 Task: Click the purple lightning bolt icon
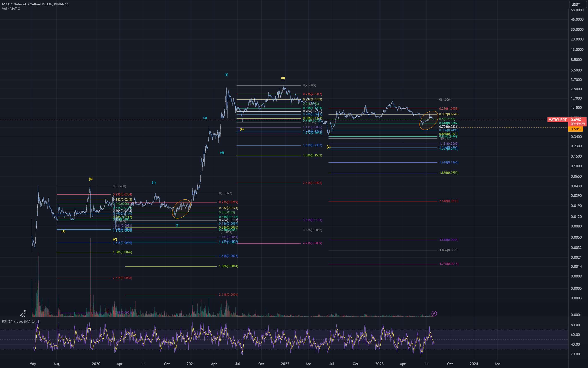(434, 313)
